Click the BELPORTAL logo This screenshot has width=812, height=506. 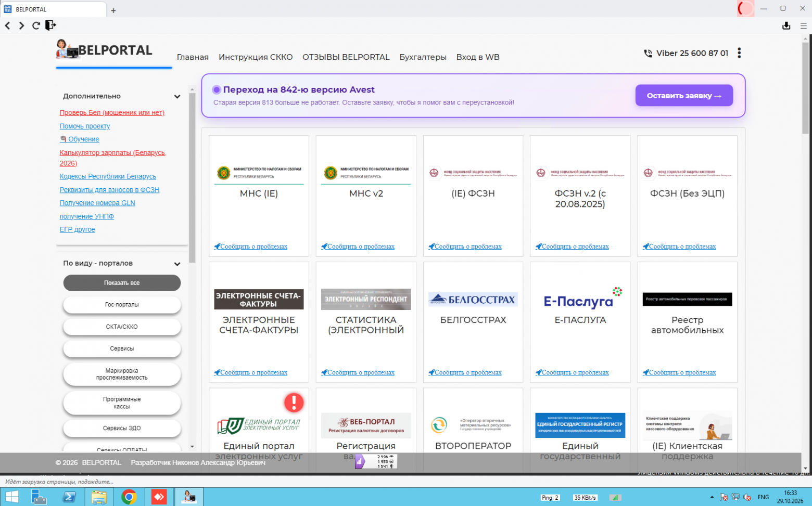[104, 50]
